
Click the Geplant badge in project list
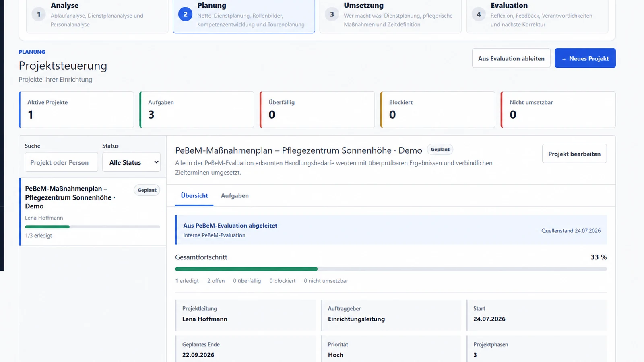pyautogui.click(x=147, y=190)
